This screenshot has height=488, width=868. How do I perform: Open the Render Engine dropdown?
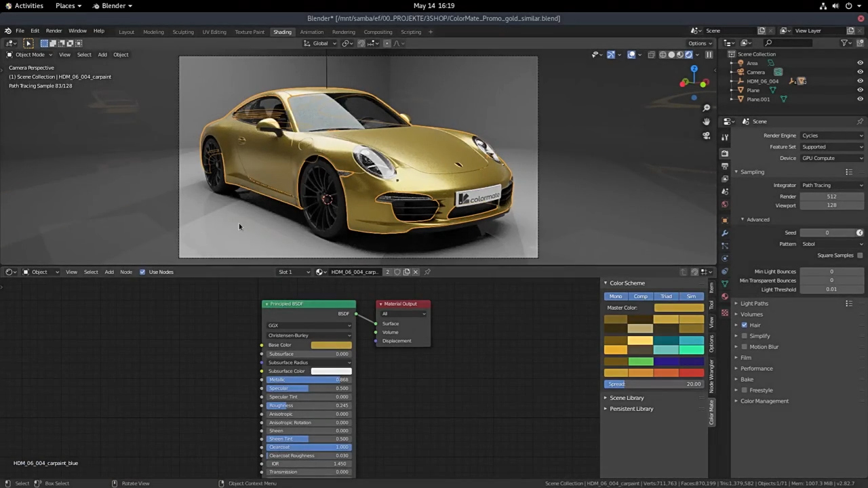pyautogui.click(x=832, y=136)
